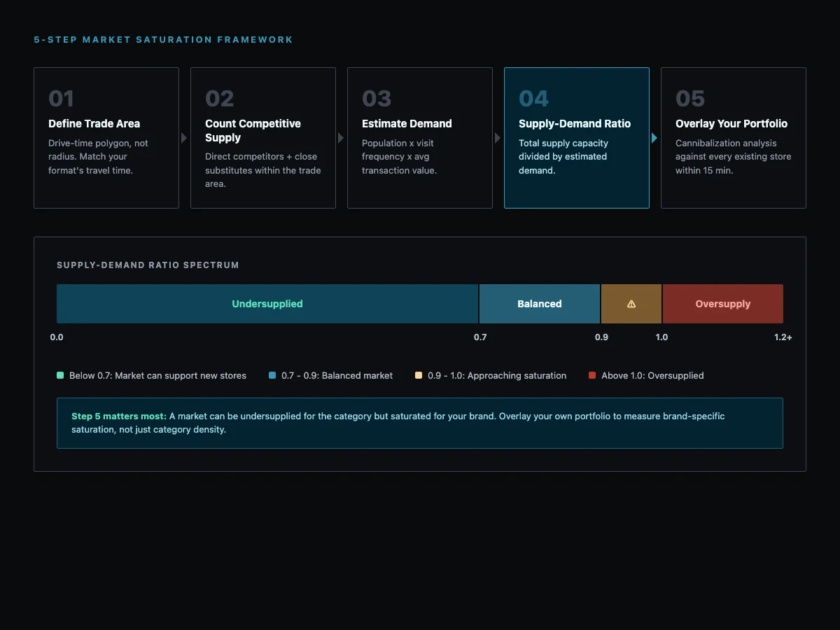The height and width of the screenshot is (630, 840).
Task: Click the warning triangle icon in the yellow segment
Action: (631, 303)
